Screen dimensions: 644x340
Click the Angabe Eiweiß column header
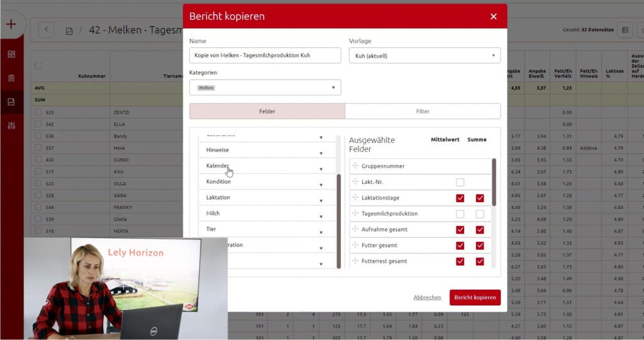coord(537,73)
